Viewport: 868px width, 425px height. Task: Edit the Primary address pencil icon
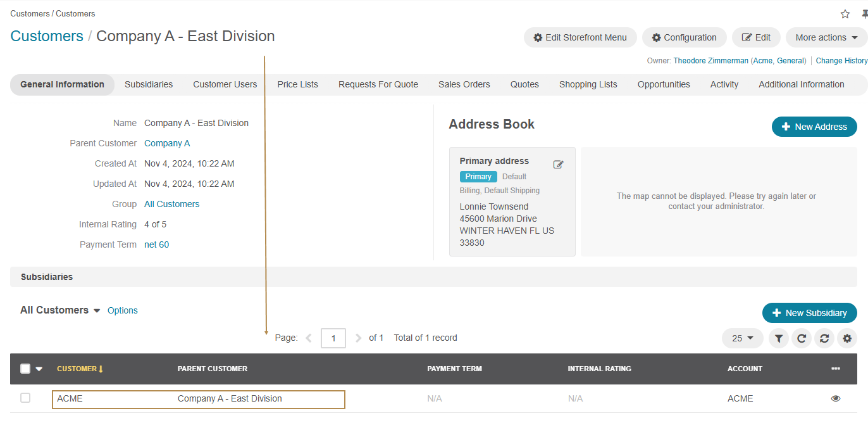[x=558, y=165]
